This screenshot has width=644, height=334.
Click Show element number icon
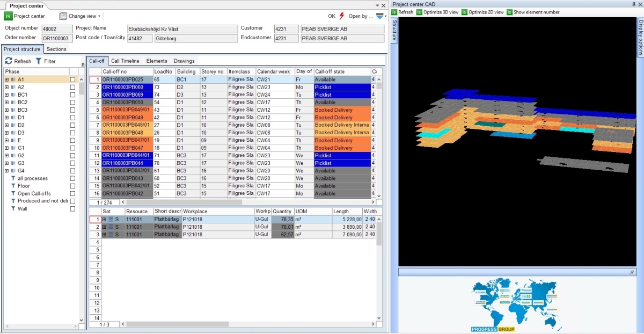[509, 12]
